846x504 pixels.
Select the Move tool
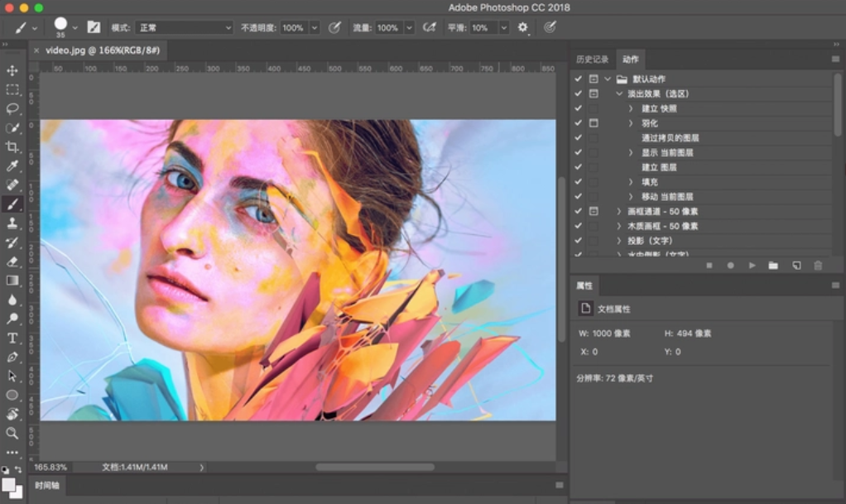point(12,70)
